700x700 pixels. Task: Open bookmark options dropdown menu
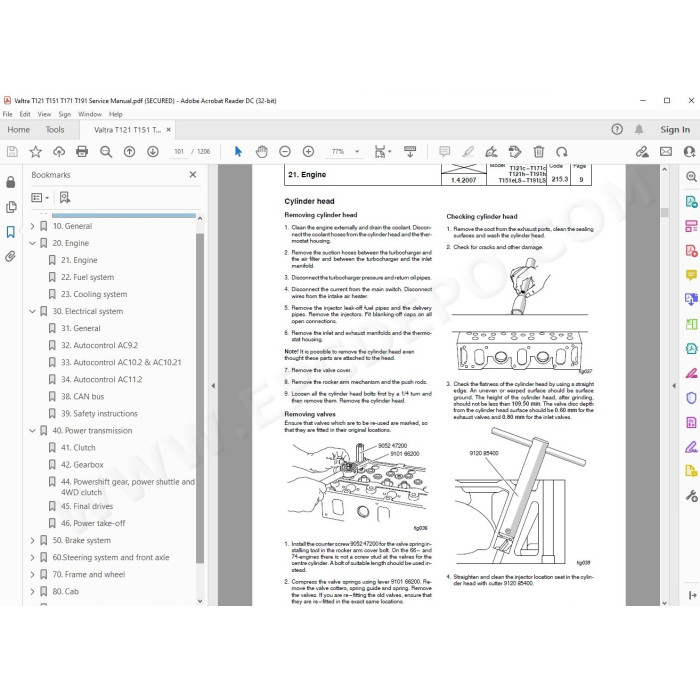[40, 197]
